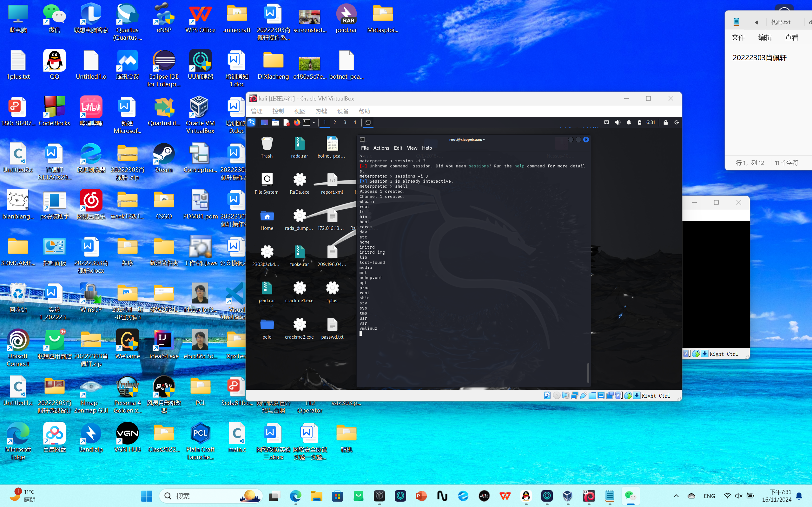Open VirtualBox 控制 menu
Viewport: 812px width, 507px height.
click(x=278, y=111)
